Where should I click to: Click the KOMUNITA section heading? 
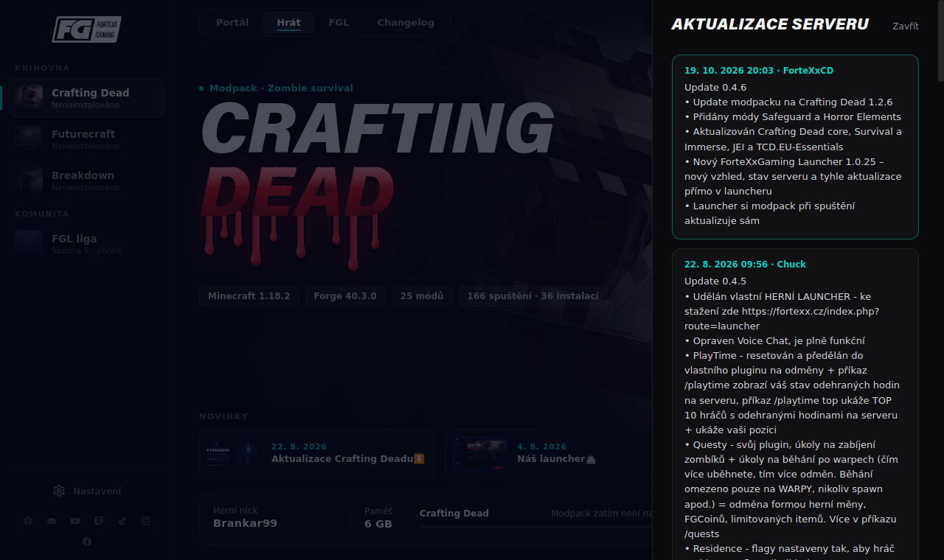click(42, 214)
